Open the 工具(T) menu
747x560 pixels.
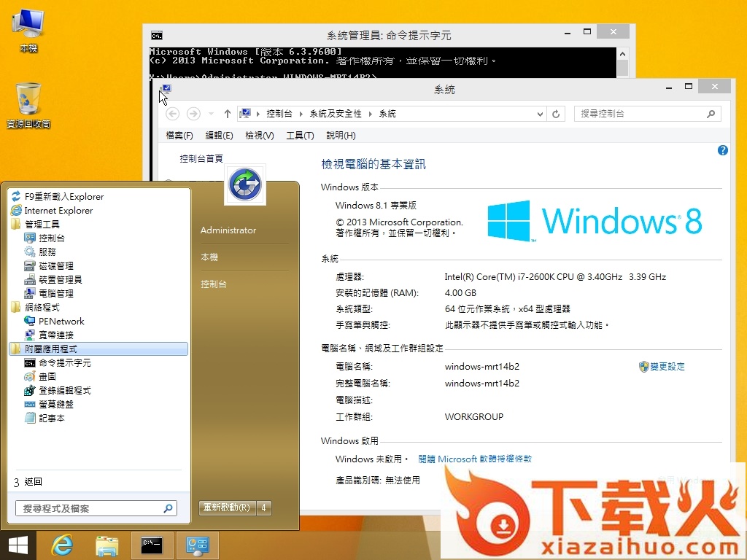(300, 135)
